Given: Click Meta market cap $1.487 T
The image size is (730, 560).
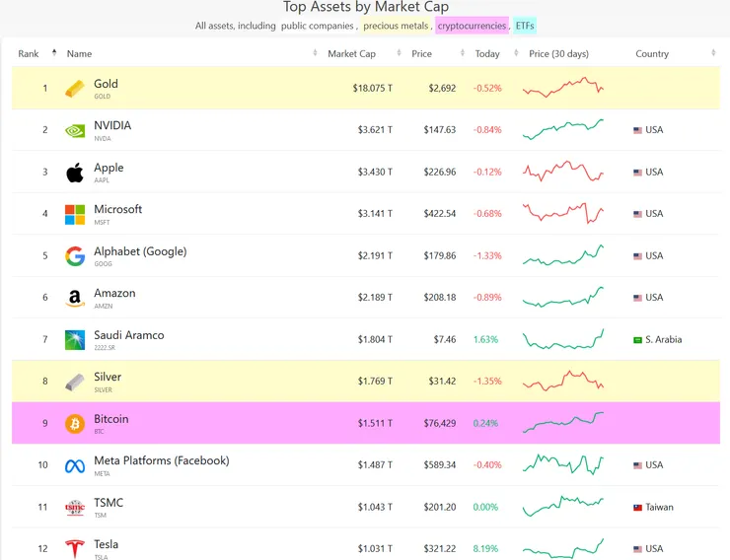Looking at the screenshot, I should click(375, 465).
